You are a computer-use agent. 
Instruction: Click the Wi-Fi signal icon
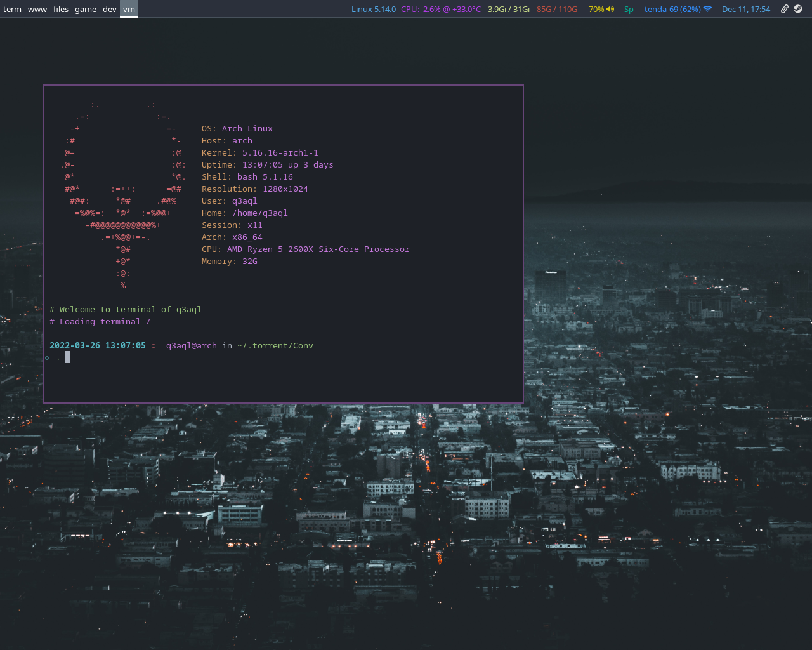click(x=707, y=9)
